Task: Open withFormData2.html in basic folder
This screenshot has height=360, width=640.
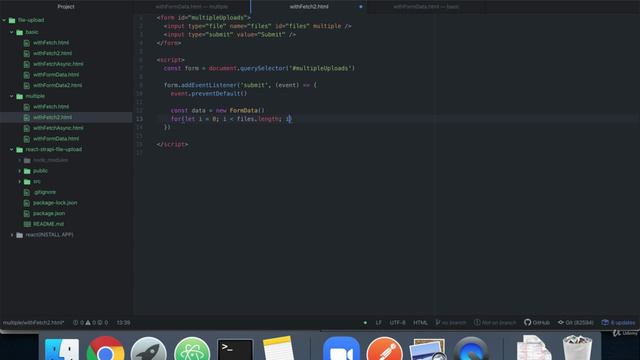Action: click(x=58, y=85)
